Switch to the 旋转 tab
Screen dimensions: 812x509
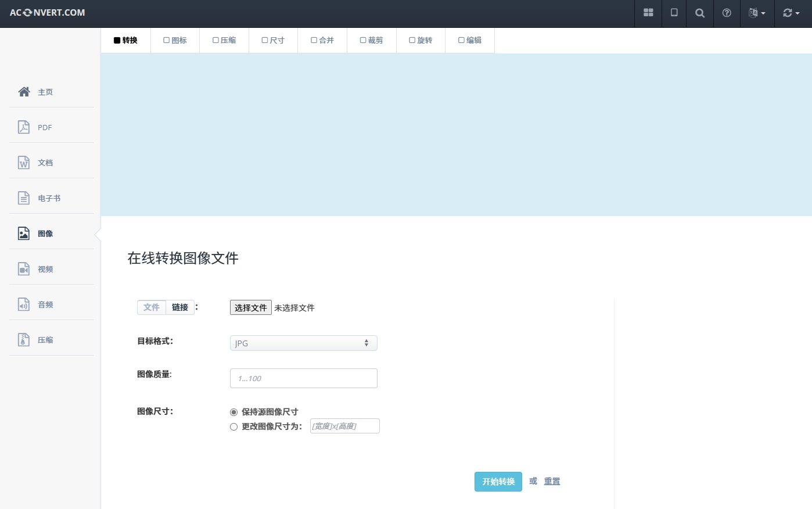pos(421,40)
